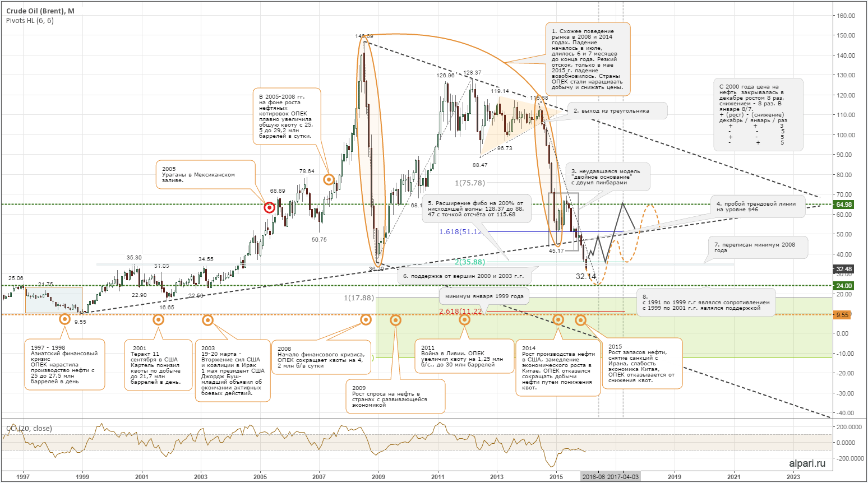Image resolution: width=868 pixels, height=483 pixels.
Task: Click the pivot high label 78.64
Action: (x=307, y=171)
